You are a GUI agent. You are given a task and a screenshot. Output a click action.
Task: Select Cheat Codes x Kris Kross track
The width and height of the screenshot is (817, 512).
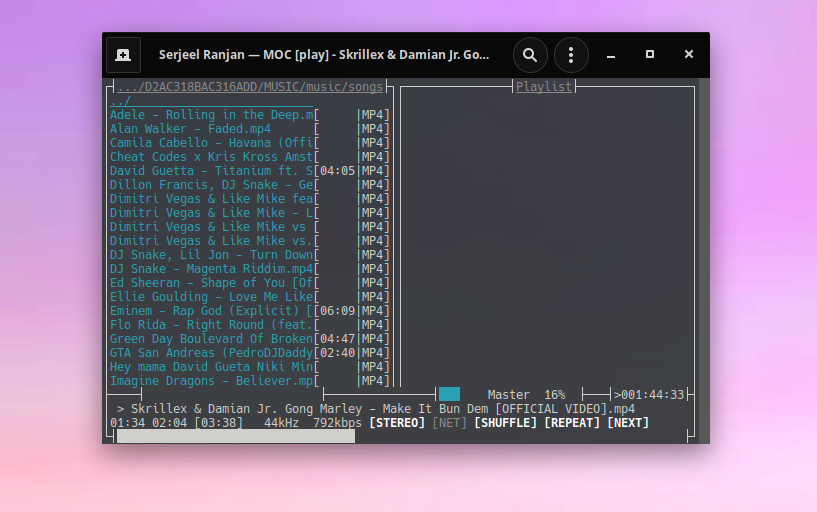pos(212,157)
